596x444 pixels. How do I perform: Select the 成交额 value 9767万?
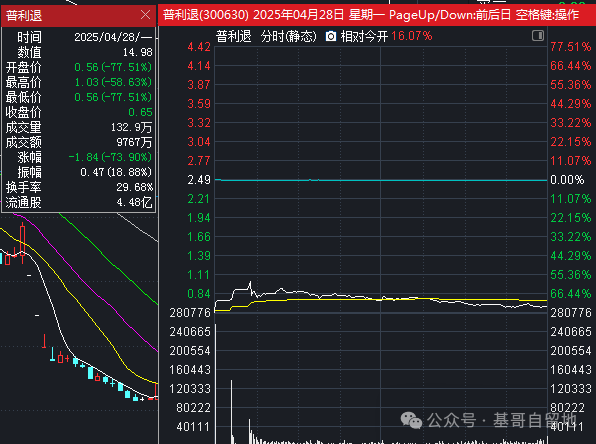click(x=134, y=142)
